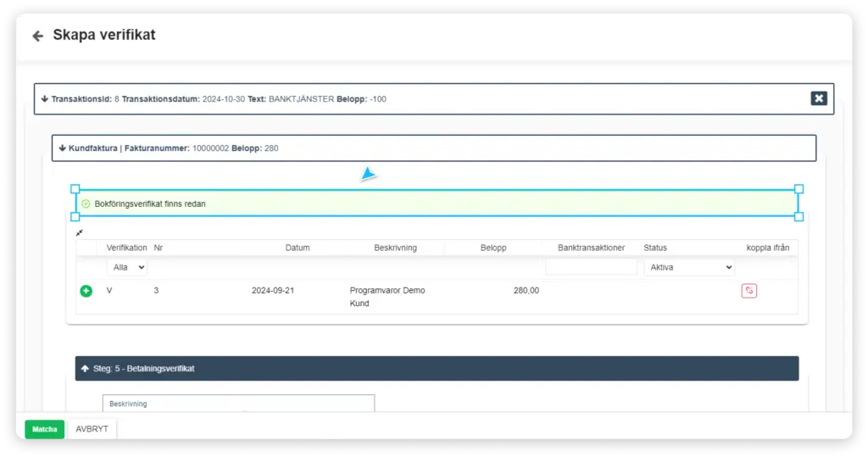Select the amount 280,00 cell
868x457 pixels.
(526, 290)
